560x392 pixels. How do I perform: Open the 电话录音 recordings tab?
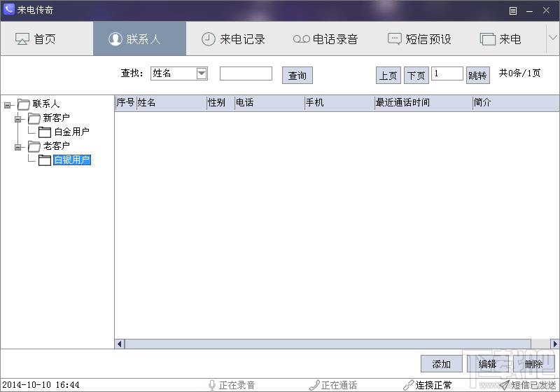[325, 39]
